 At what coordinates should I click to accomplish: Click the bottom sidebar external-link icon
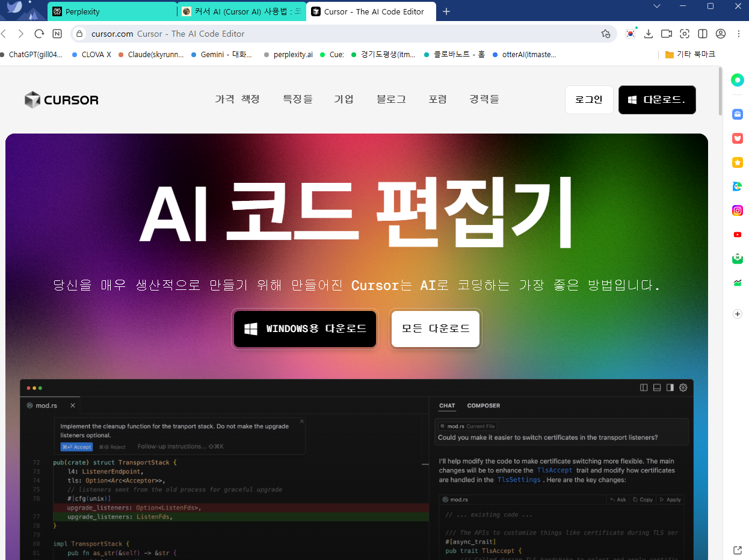click(x=738, y=550)
